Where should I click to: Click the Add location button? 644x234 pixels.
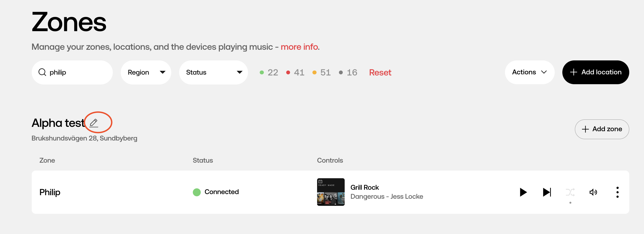(596, 72)
